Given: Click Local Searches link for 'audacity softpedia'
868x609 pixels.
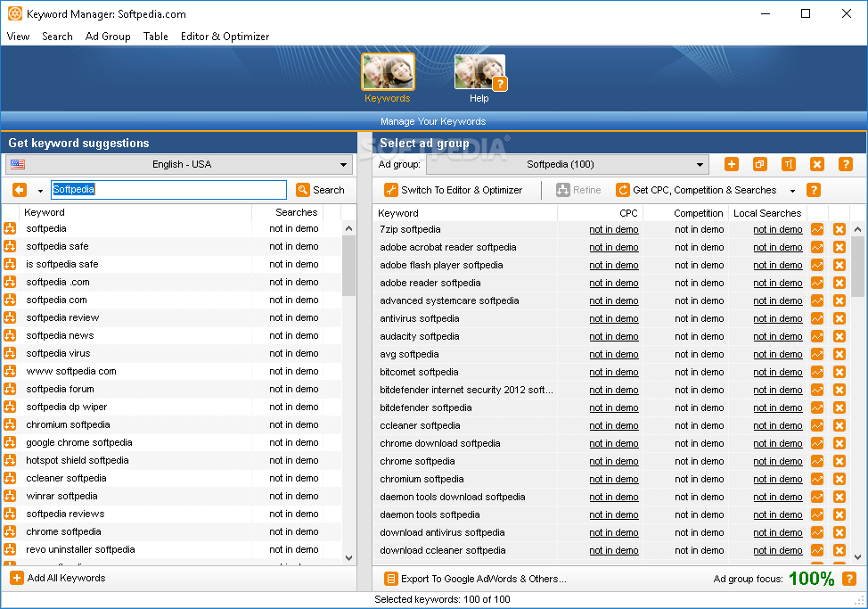Looking at the screenshot, I should click(777, 337).
